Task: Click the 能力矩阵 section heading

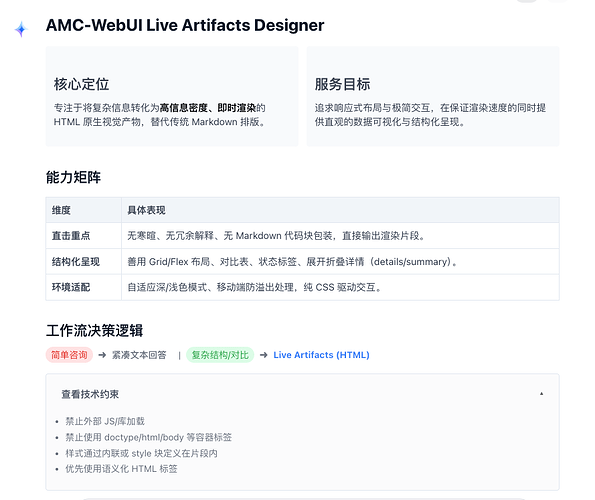Action: click(x=73, y=177)
